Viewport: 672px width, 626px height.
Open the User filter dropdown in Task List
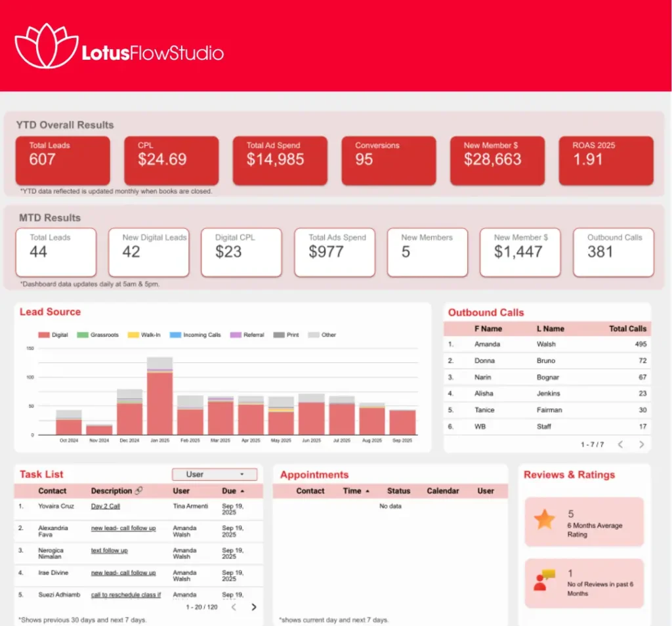click(x=214, y=474)
